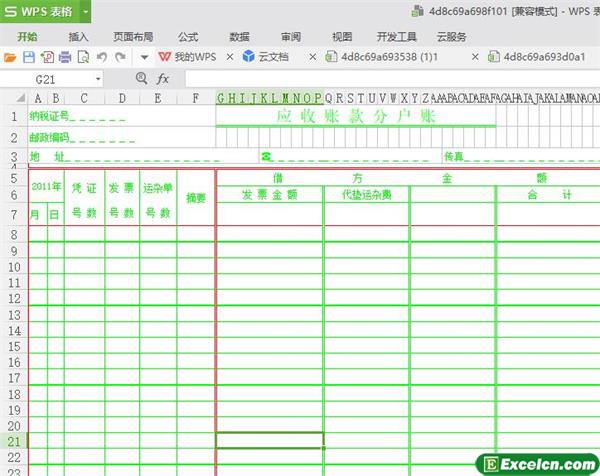600x476 pixels.
Task: Expand the name box dropdown arrow
Action: click(x=98, y=79)
